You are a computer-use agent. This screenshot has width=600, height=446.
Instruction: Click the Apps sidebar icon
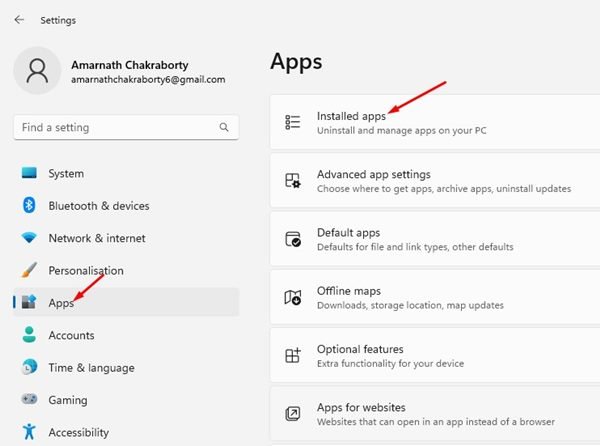(29, 302)
